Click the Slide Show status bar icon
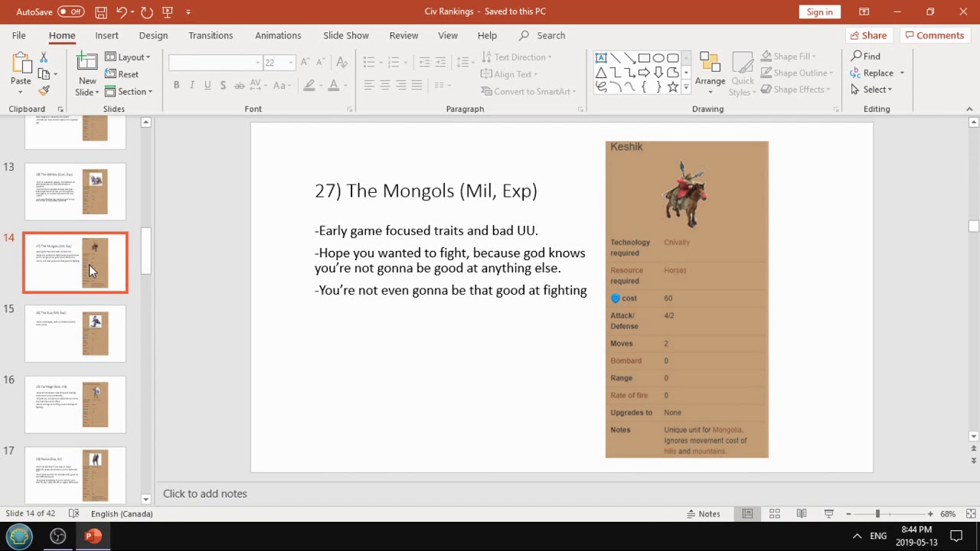Screen dimensions: 980x551 [x=828, y=514]
